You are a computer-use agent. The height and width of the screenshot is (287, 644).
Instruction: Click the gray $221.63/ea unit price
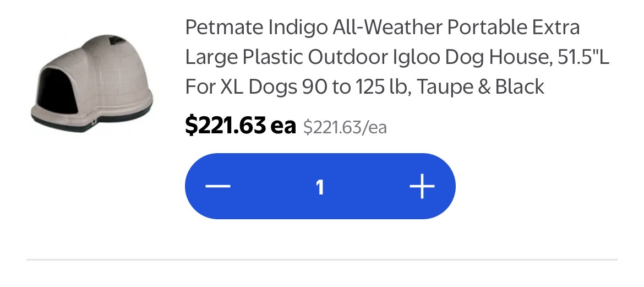[345, 128]
